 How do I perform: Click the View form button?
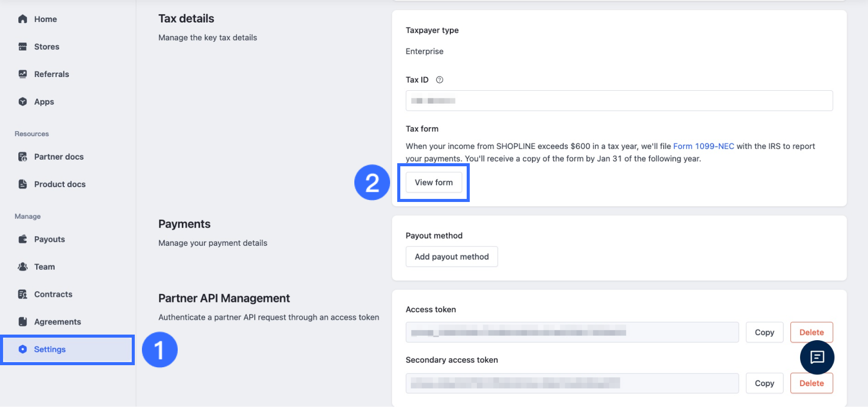[x=433, y=182]
